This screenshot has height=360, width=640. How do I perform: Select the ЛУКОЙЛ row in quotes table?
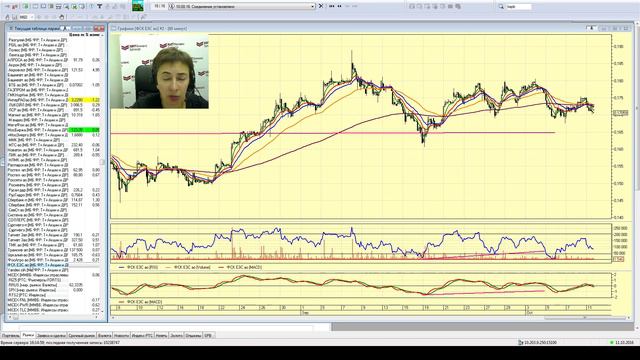54,105
